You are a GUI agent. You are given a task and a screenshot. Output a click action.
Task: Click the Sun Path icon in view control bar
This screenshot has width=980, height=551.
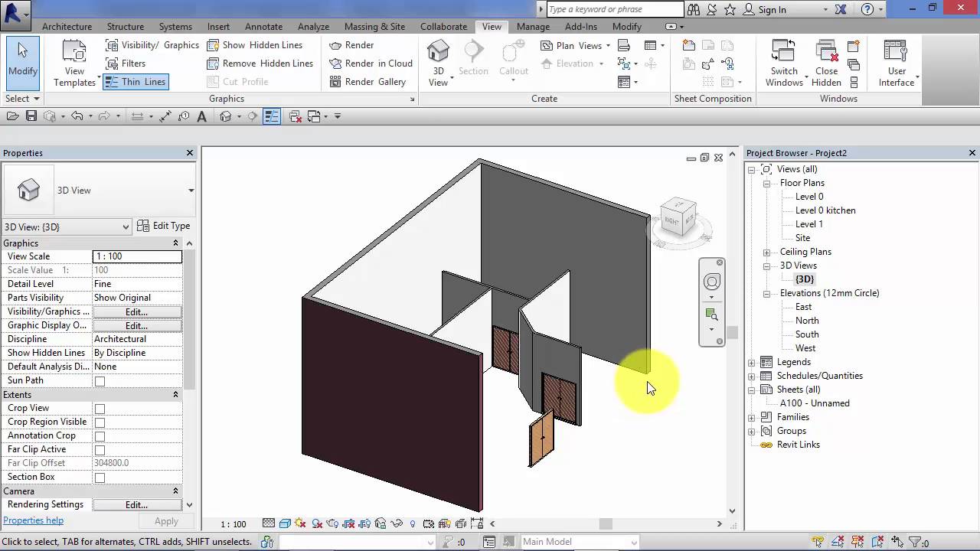click(x=301, y=524)
